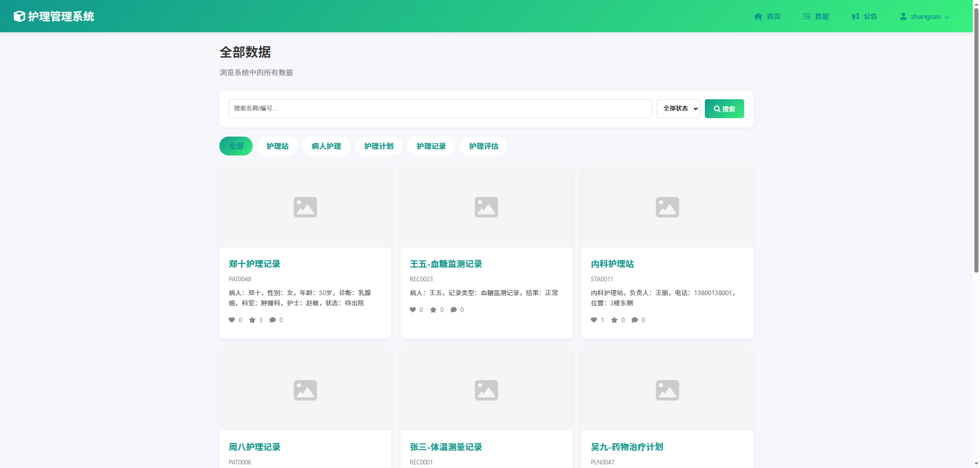
Task: Open the 首页 navigation item
Action: point(767,16)
